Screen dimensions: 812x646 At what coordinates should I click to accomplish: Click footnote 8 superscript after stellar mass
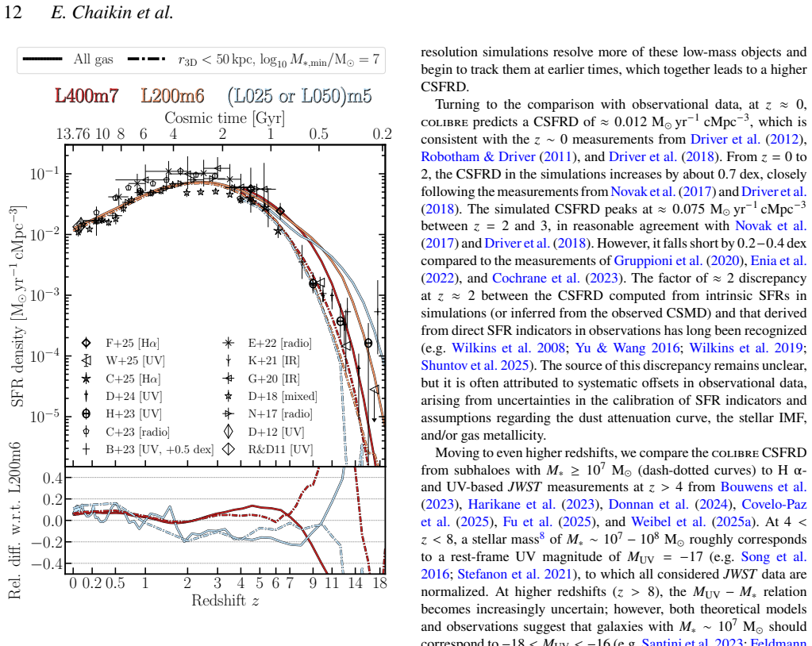pyautogui.click(x=542, y=536)
